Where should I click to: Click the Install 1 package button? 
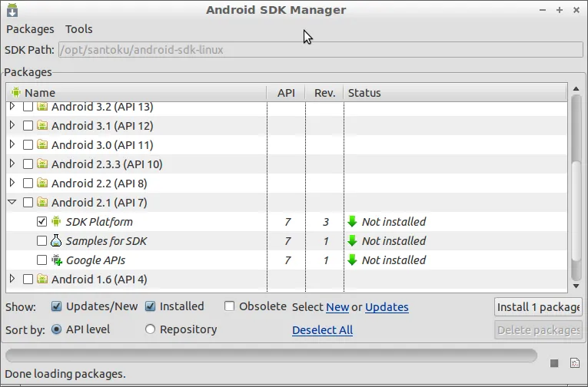click(x=537, y=307)
